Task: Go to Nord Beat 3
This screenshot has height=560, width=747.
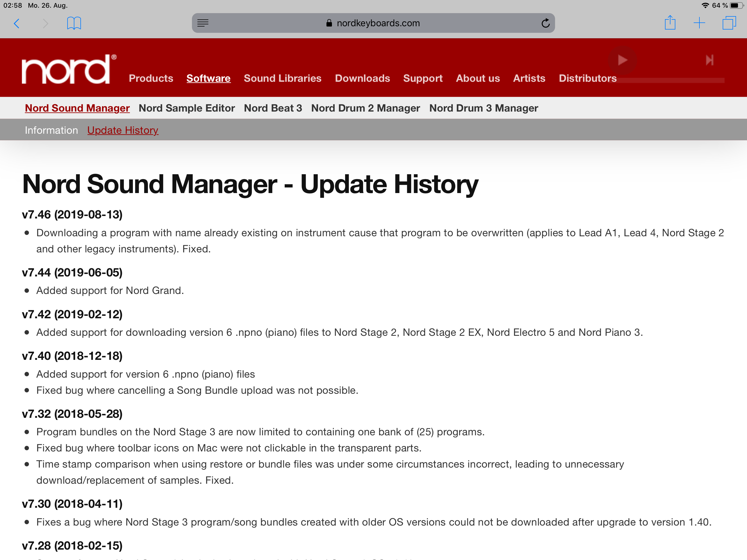Action: tap(273, 108)
